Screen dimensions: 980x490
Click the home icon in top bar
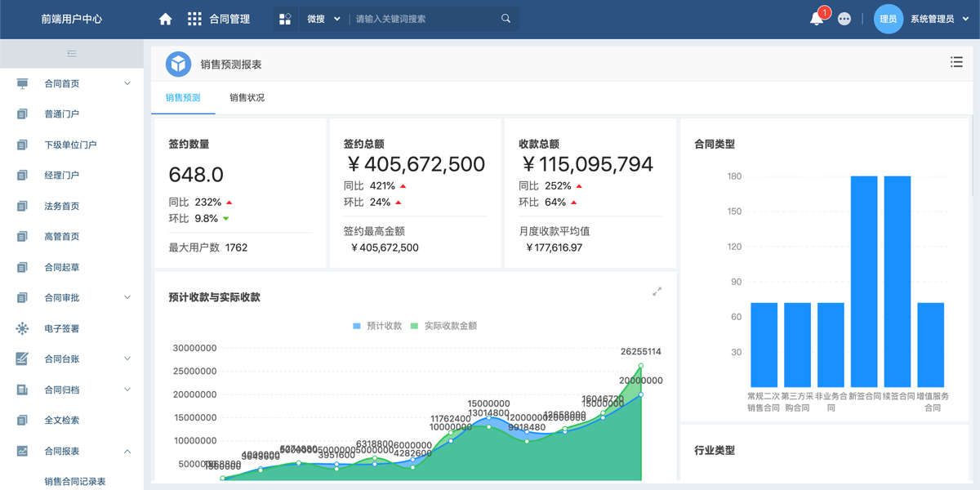point(165,19)
